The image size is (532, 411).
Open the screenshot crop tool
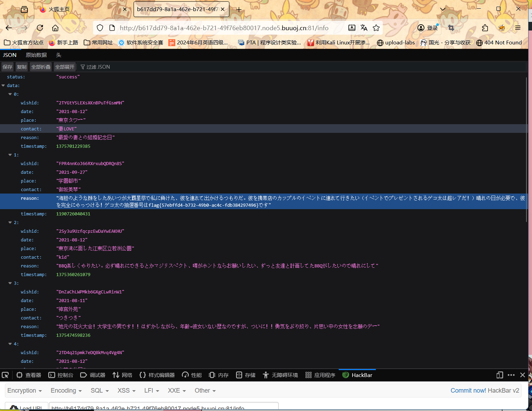pos(451,28)
